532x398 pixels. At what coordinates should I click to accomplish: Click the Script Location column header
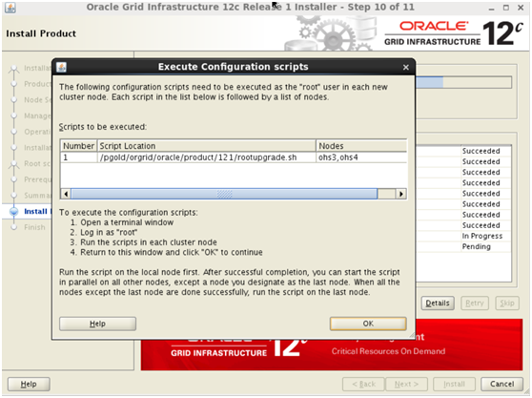coord(207,146)
